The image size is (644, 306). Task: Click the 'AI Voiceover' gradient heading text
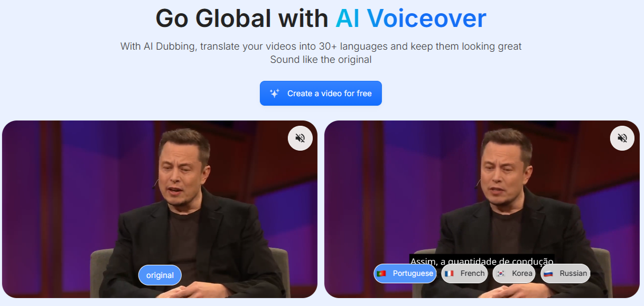pos(411,18)
